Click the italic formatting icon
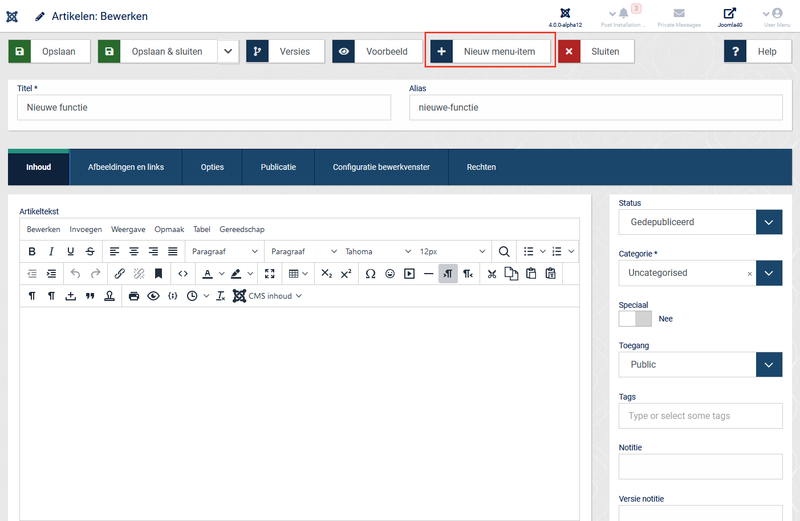The height and width of the screenshot is (521, 800). tap(51, 251)
